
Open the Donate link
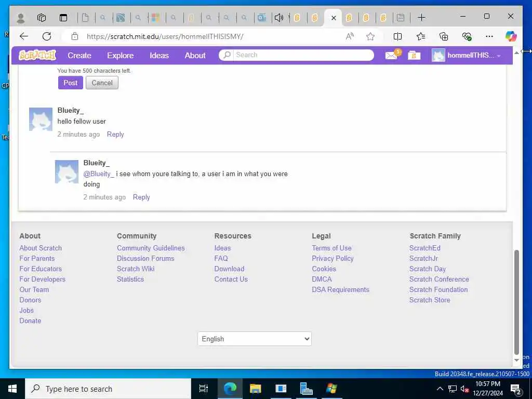pyautogui.click(x=30, y=321)
